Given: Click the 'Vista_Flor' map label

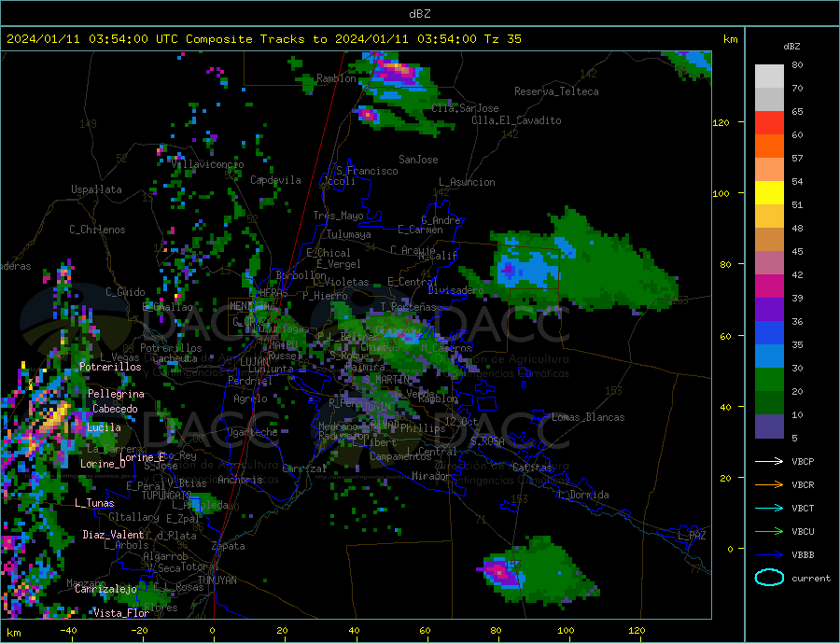Looking at the screenshot, I should tap(121, 613).
